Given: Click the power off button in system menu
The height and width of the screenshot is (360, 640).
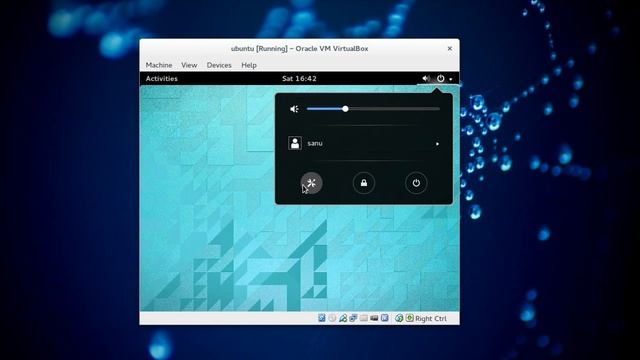Looking at the screenshot, I should pyautogui.click(x=416, y=183).
